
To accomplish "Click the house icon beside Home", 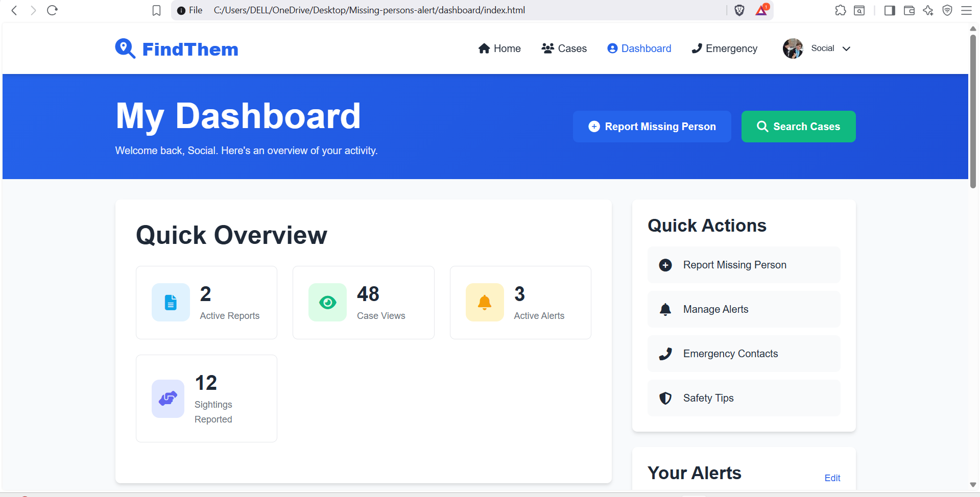I will coord(484,48).
